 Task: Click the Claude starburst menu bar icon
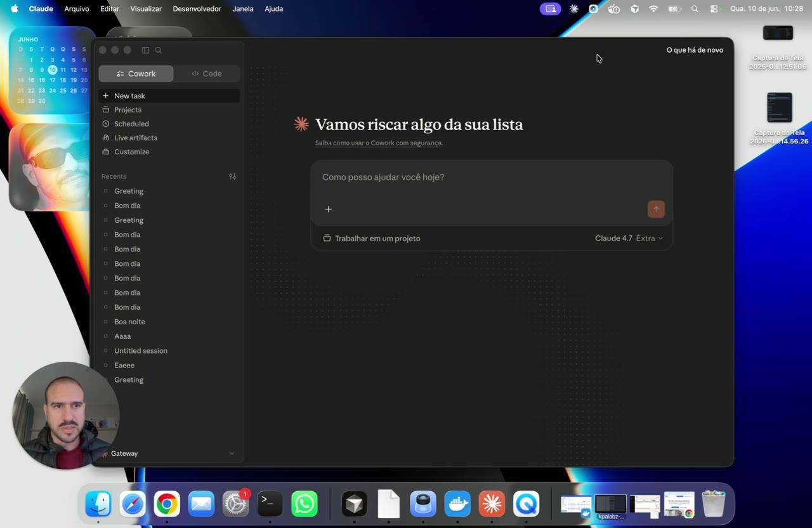pyautogui.click(x=574, y=9)
